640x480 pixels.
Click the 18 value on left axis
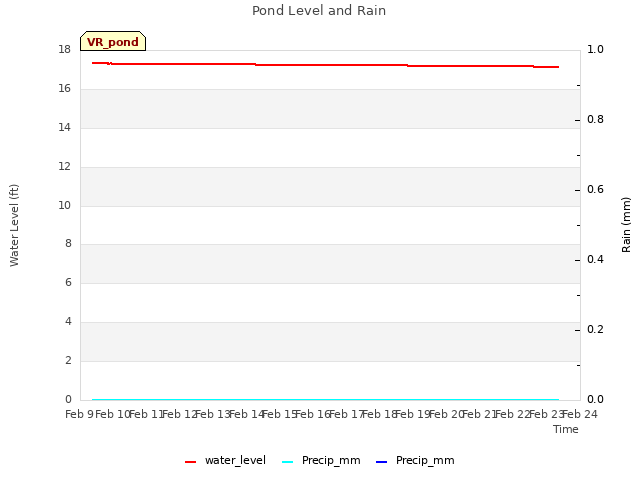pos(64,50)
